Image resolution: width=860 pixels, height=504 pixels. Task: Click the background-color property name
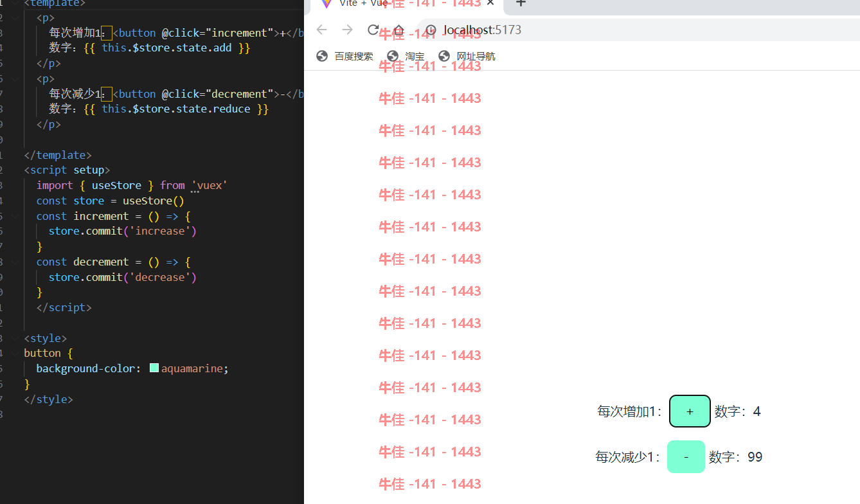coord(85,368)
